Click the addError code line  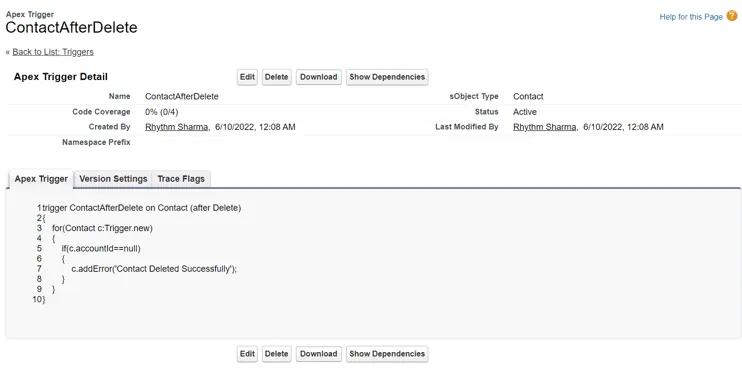point(154,269)
